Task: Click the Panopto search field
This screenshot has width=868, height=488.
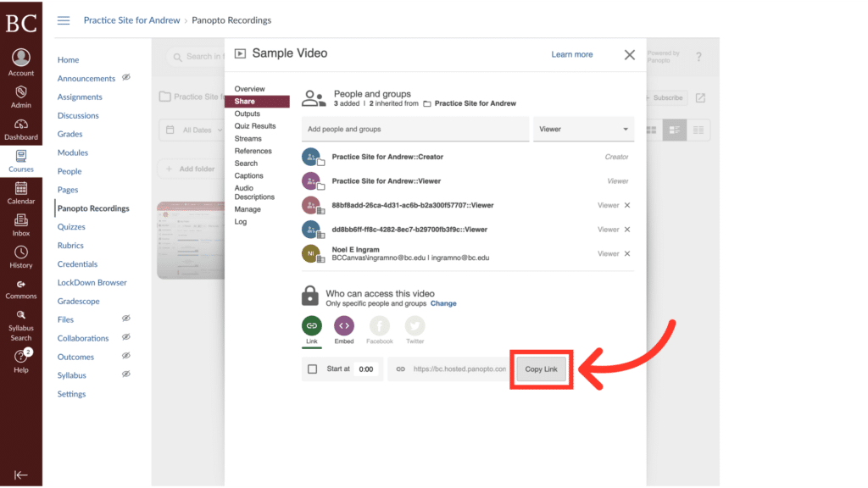Action: click(x=198, y=57)
